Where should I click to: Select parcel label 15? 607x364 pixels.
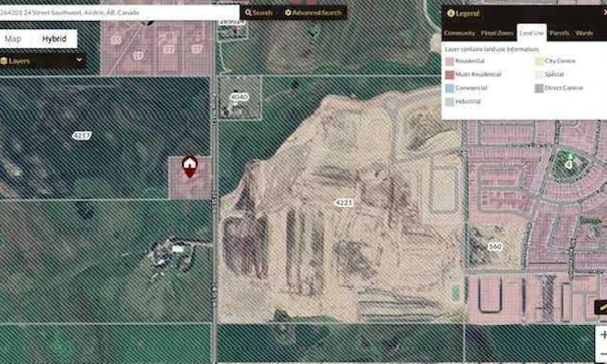click(117, 40)
